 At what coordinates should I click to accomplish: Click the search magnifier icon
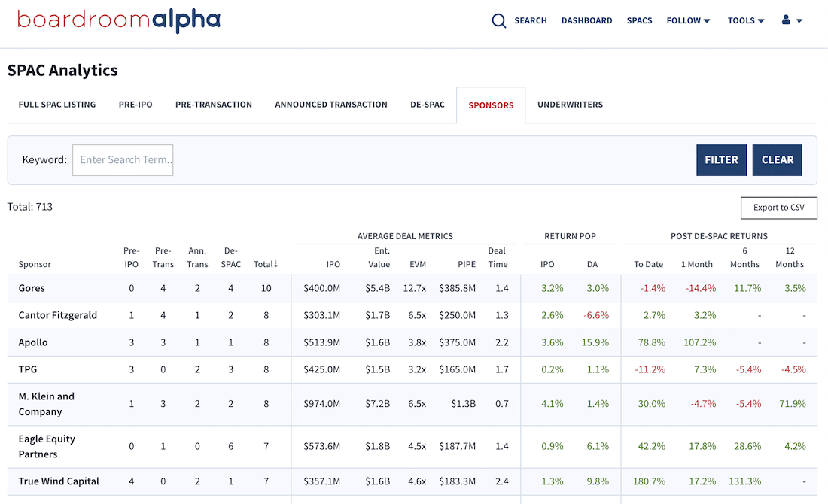pyautogui.click(x=498, y=20)
